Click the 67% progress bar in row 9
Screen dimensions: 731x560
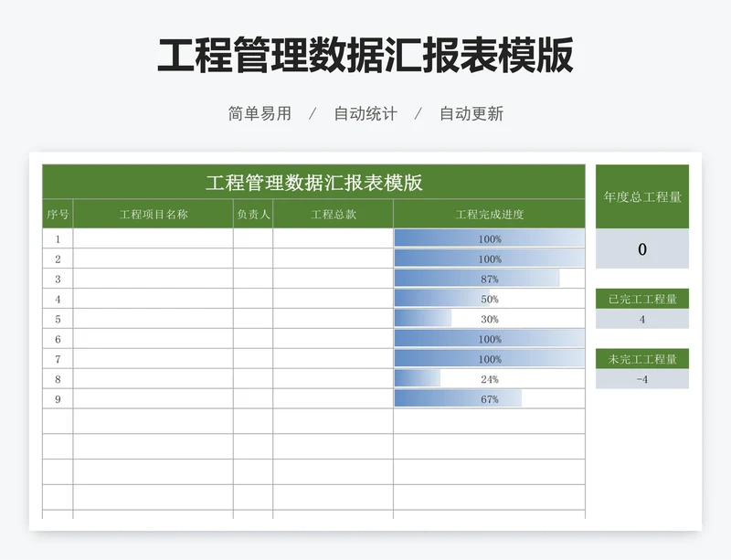click(x=459, y=399)
